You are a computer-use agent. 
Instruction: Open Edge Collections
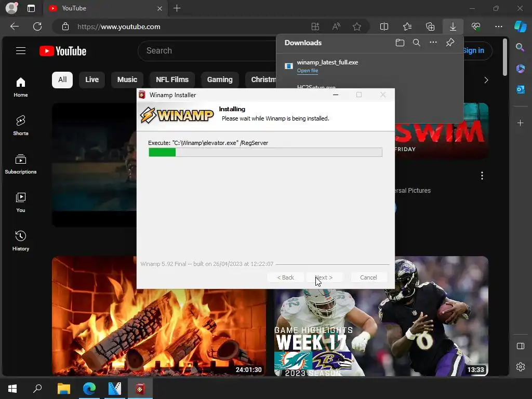(x=430, y=26)
